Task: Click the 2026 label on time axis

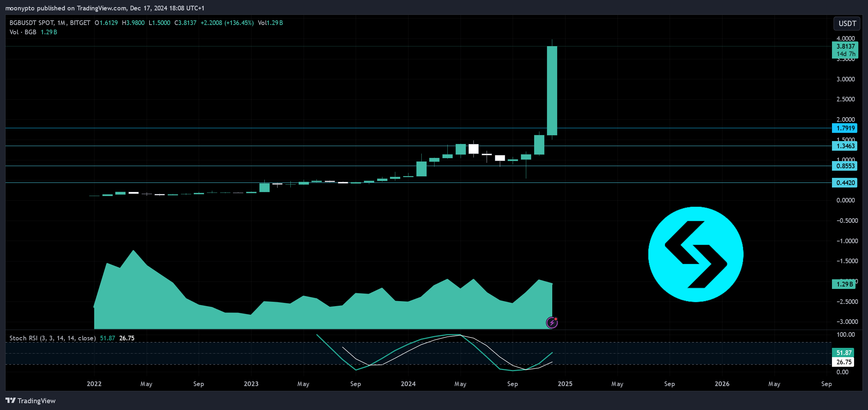Action: (722, 384)
